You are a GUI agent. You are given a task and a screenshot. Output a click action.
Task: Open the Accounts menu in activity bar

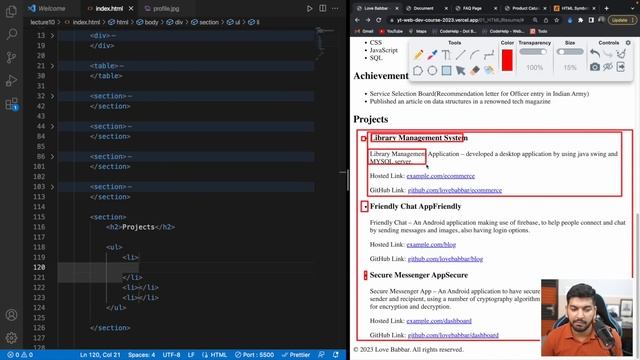pos(11,315)
